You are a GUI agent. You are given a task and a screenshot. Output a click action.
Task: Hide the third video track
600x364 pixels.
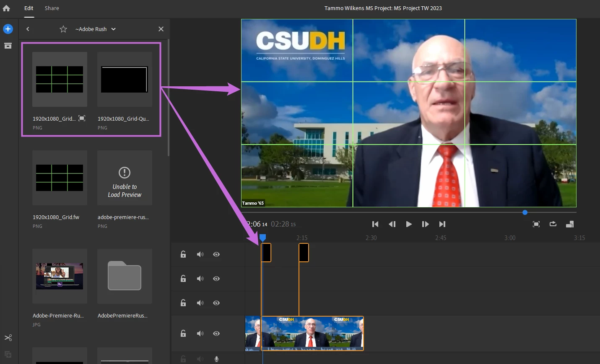pyautogui.click(x=216, y=303)
